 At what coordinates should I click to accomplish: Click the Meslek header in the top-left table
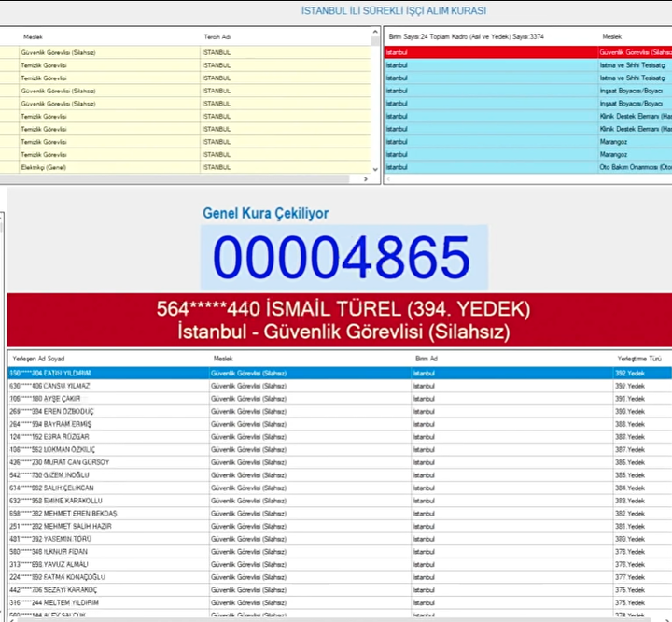point(33,37)
